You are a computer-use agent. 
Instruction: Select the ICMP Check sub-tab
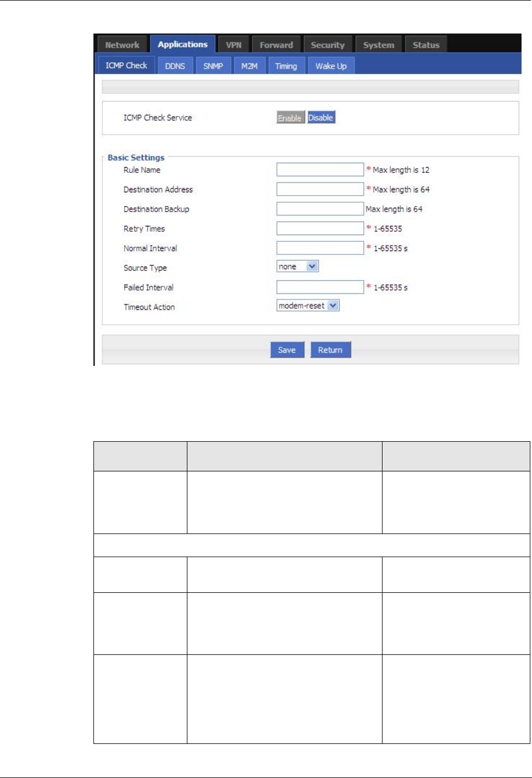pos(126,65)
